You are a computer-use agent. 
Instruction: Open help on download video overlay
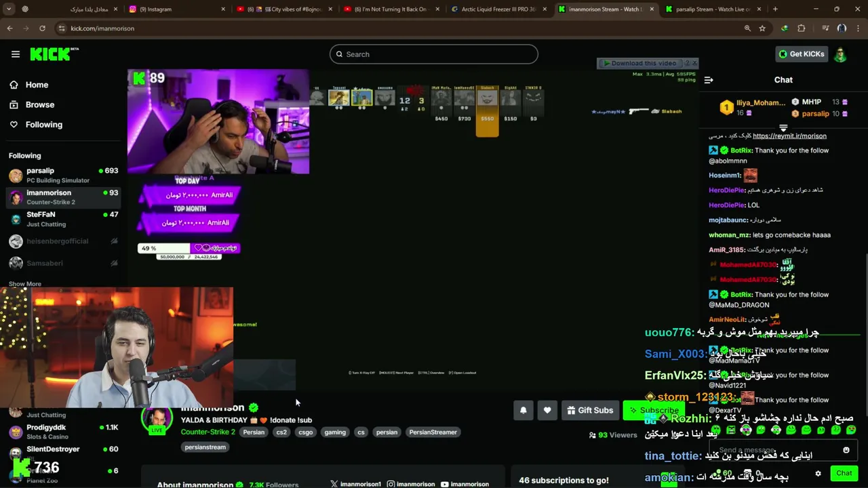tap(686, 63)
